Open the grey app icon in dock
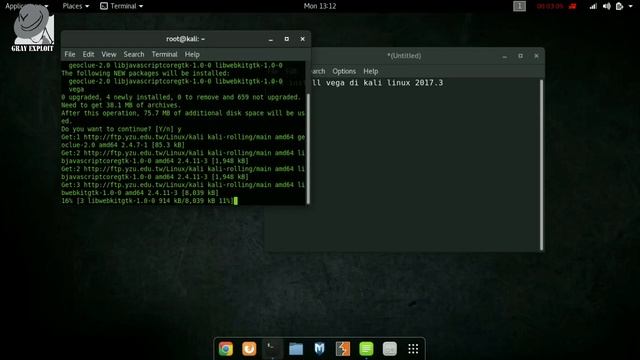 click(390, 349)
